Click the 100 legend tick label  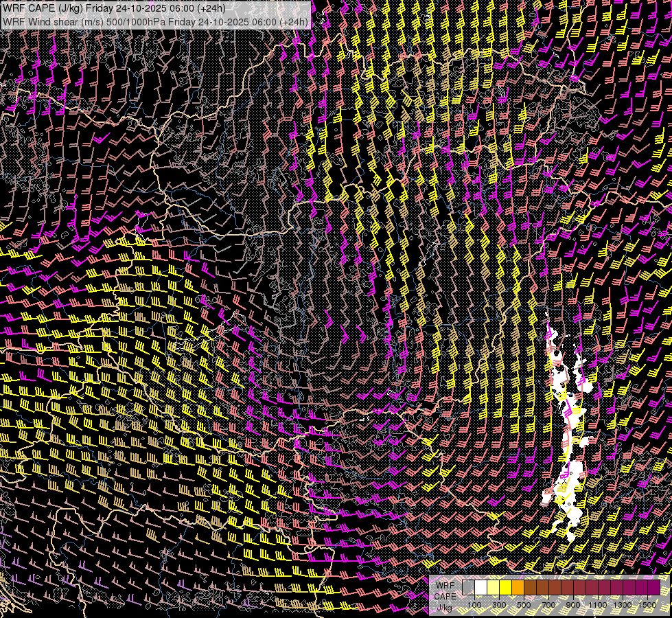pos(474,604)
